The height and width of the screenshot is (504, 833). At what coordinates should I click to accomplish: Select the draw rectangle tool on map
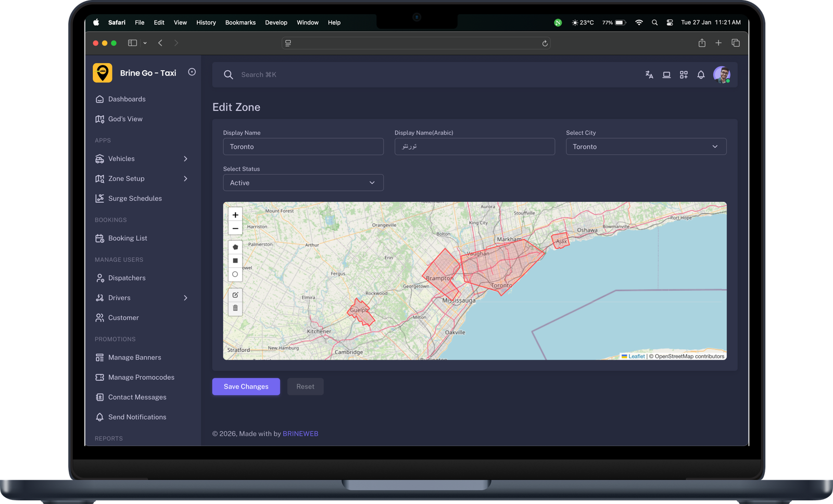pos(235,261)
